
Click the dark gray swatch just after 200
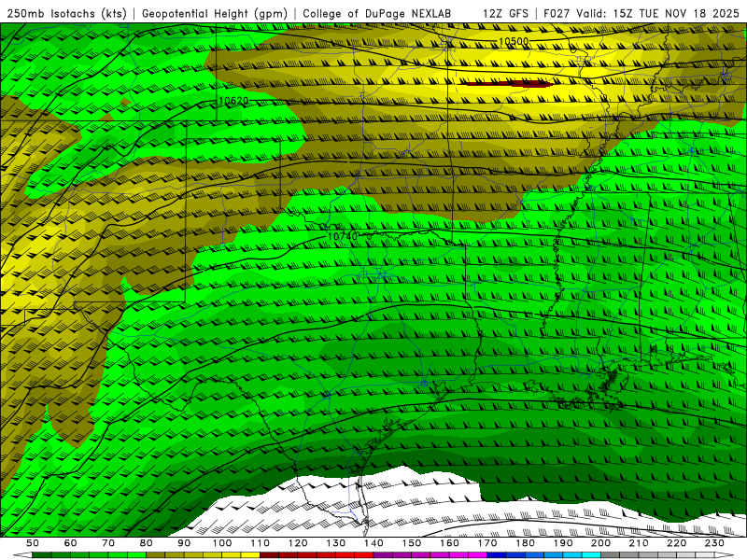coord(611,555)
